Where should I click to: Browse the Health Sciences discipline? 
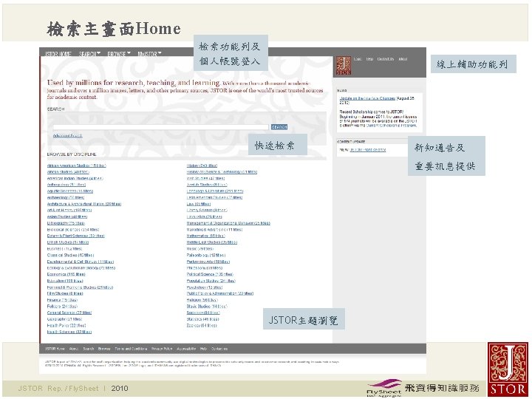(69, 332)
